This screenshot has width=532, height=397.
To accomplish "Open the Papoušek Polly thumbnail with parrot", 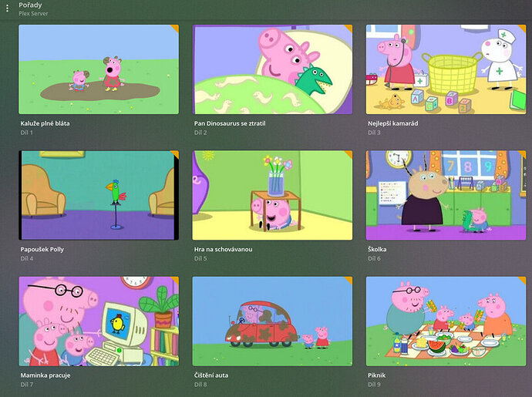I will tap(99, 196).
